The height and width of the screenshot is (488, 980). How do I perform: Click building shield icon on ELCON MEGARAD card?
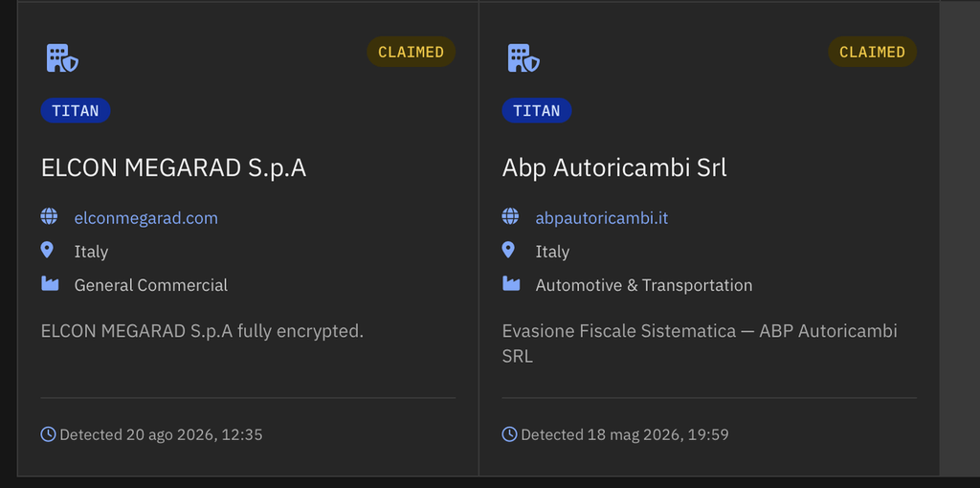click(x=62, y=58)
